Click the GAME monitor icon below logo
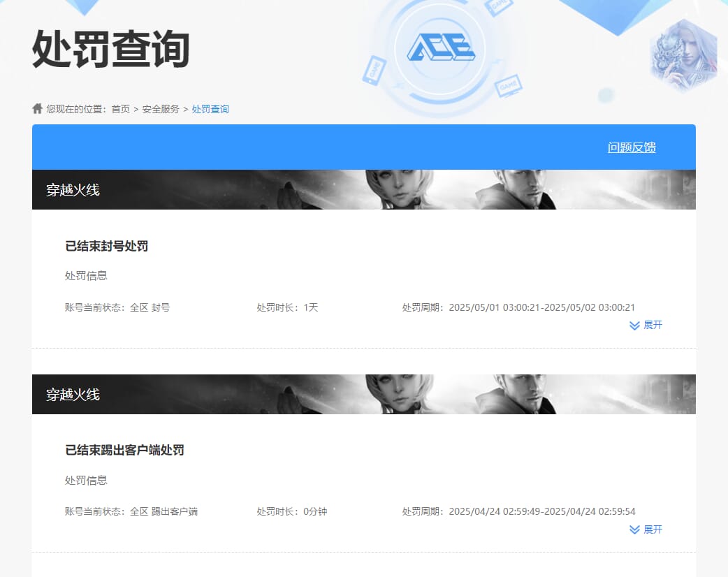Image resolution: width=728 pixels, height=577 pixels. point(509,85)
